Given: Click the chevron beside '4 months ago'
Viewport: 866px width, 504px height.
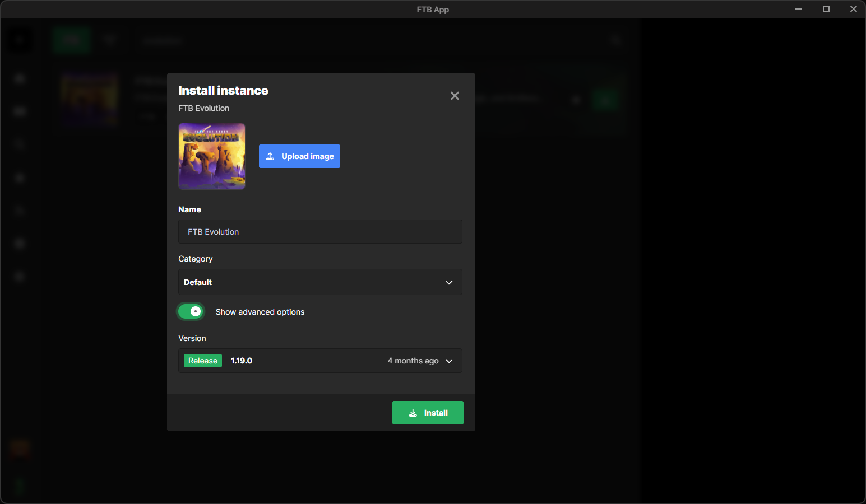Looking at the screenshot, I should [x=449, y=361].
